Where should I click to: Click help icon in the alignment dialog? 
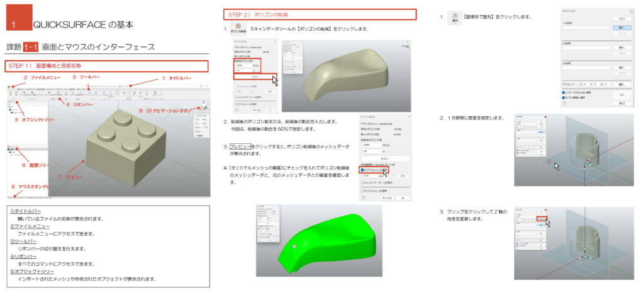click(x=564, y=103)
